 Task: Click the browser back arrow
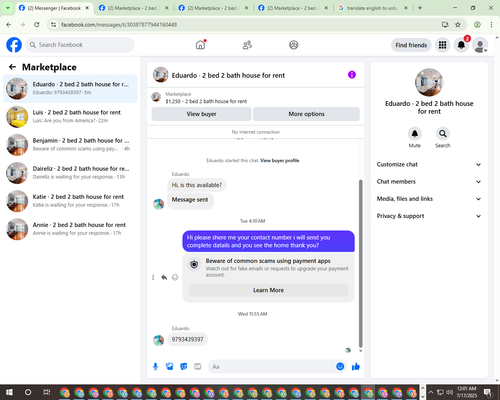[x=9, y=24]
